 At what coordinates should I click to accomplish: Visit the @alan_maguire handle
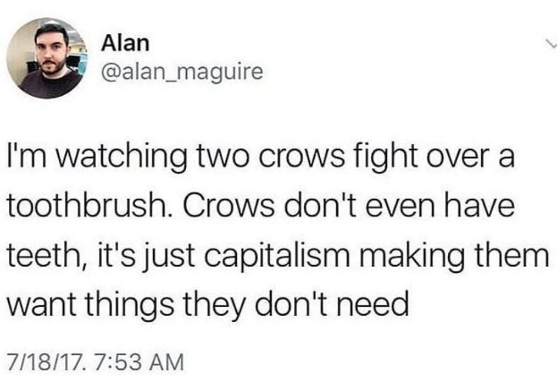(x=182, y=73)
